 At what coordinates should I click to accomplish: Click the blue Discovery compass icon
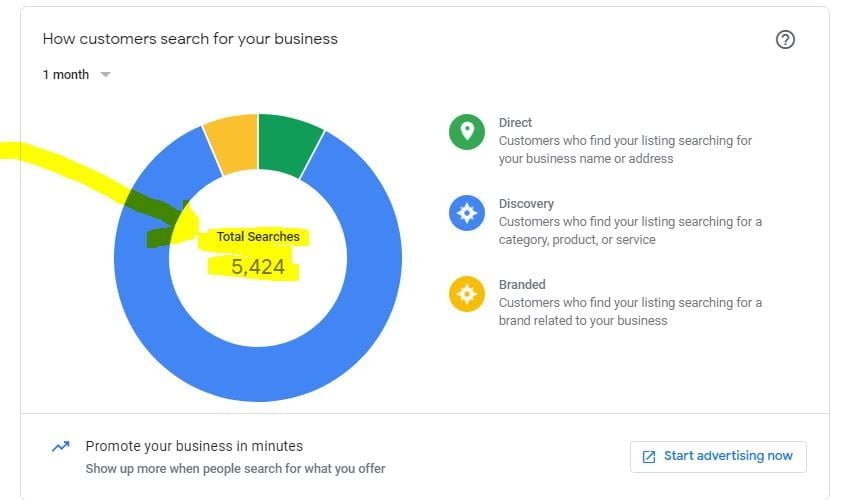tap(467, 213)
